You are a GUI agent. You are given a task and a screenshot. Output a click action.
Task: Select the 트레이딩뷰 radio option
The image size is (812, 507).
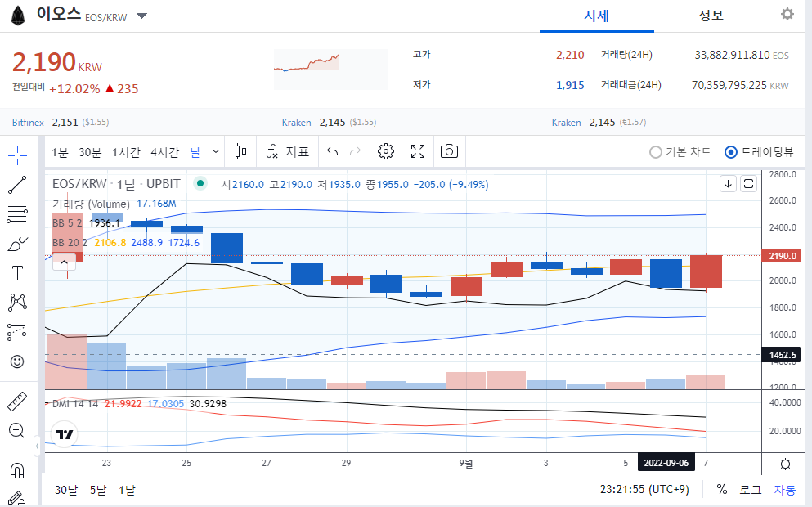759,152
